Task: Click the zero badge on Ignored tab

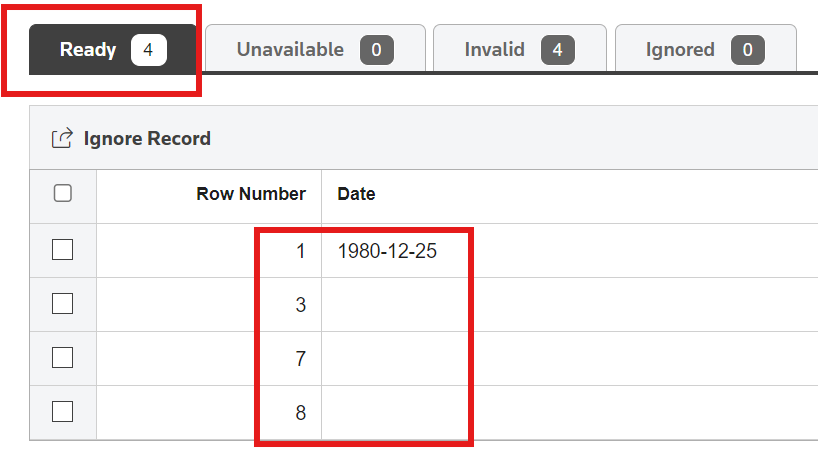Action: click(748, 49)
